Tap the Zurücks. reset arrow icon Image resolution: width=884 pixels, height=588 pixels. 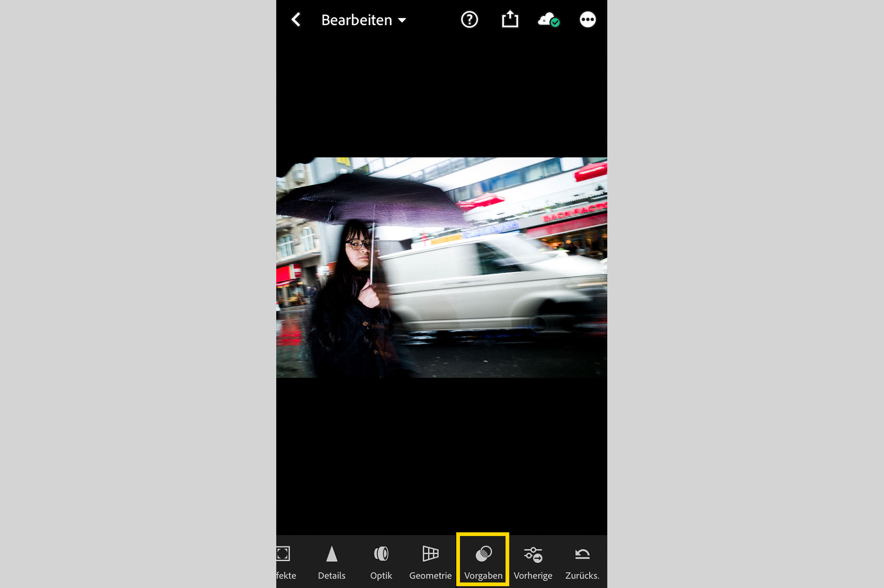[582, 554]
